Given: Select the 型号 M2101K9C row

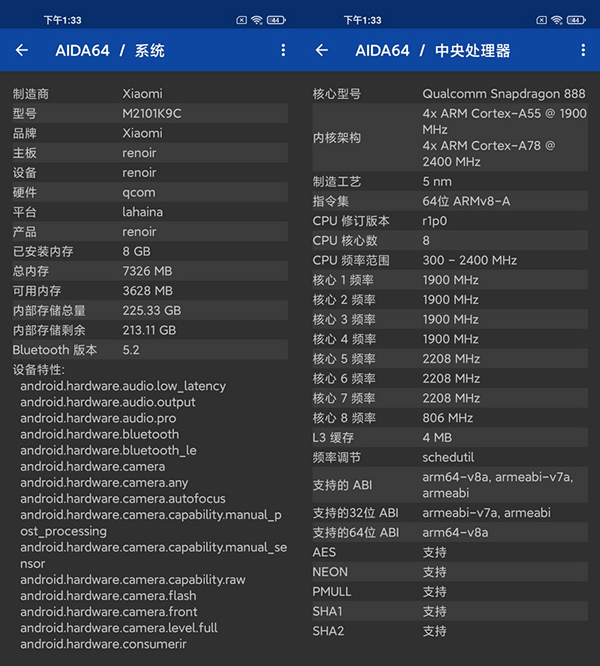Looking at the screenshot, I should [x=150, y=113].
